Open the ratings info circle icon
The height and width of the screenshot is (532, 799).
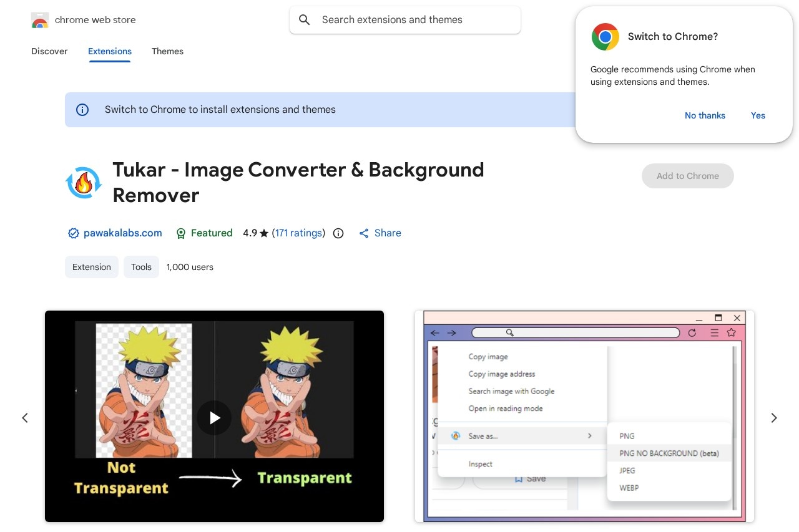[338, 233]
